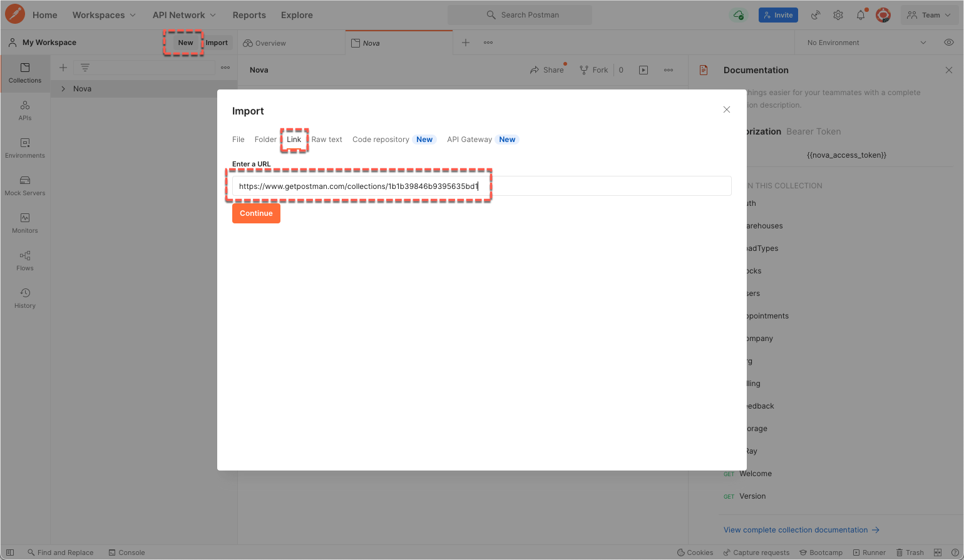Viewport: 964px width, 560px height.
Task: Switch to the File import tab
Action: [238, 140]
